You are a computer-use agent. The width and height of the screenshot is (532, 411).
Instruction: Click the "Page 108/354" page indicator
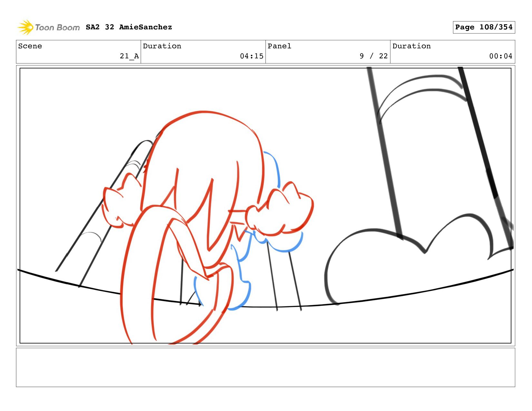pos(484,27)
